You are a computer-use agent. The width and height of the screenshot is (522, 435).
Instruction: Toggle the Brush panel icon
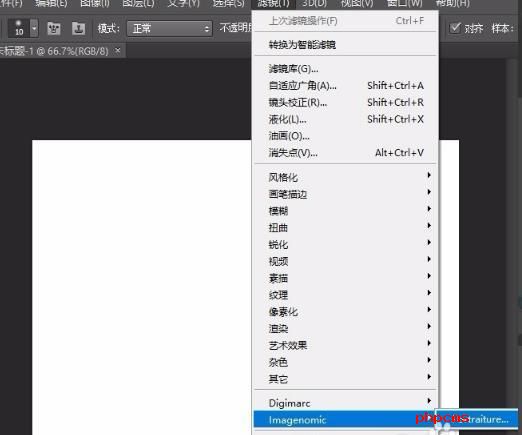click(54, 29)
